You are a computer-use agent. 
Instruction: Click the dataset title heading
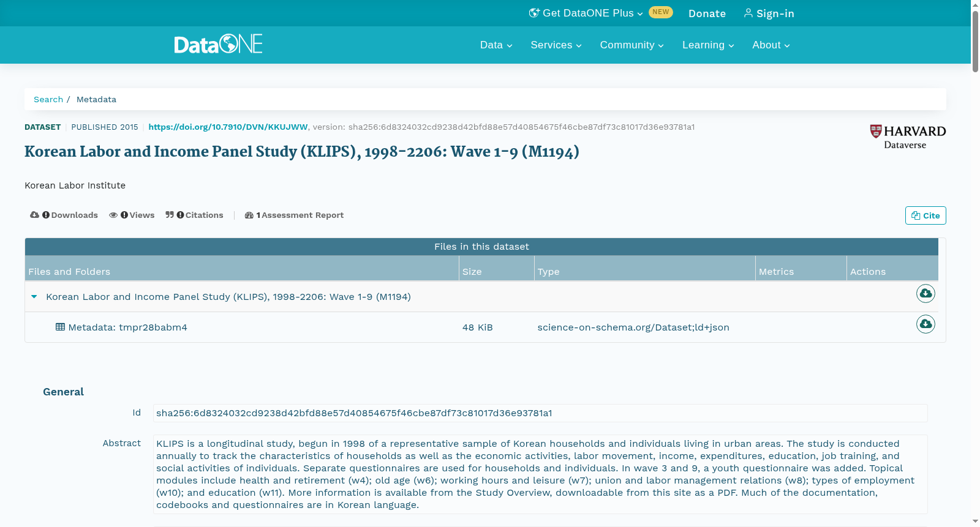pos(302,152)
